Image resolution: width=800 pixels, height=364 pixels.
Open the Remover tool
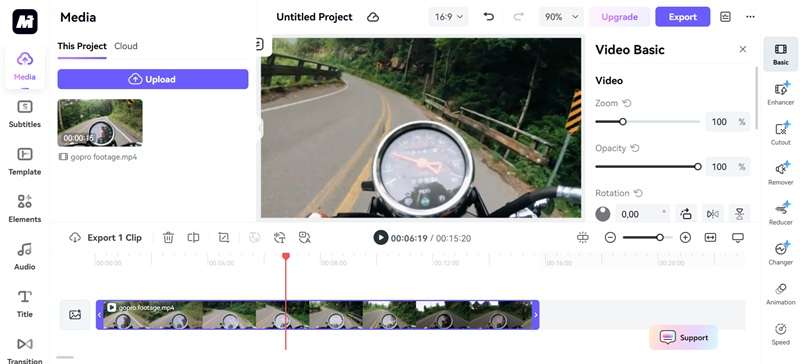780,173
